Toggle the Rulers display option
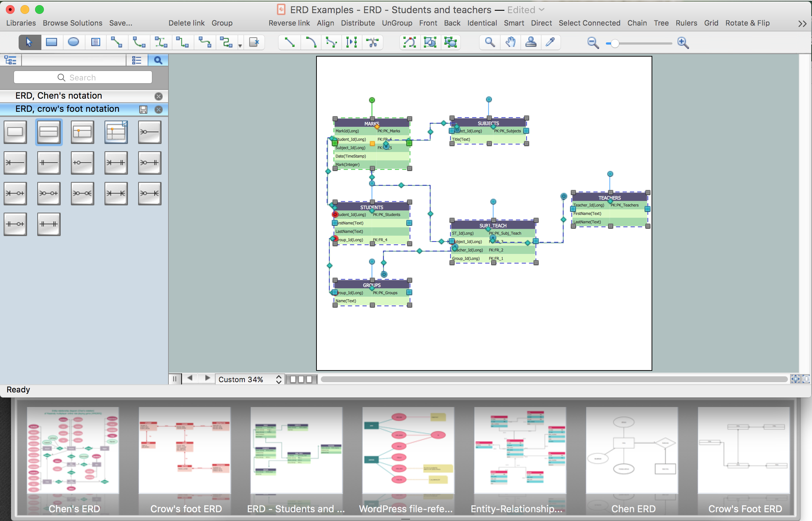The width and height of the screenshot is (812, 521). pyautogui.click(x=685, y=23)
